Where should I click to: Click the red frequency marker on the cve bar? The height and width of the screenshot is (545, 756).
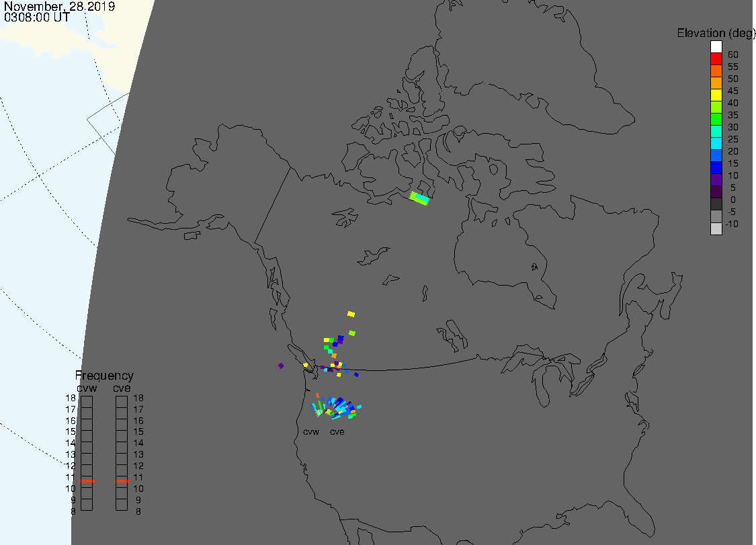click(122, 481)
